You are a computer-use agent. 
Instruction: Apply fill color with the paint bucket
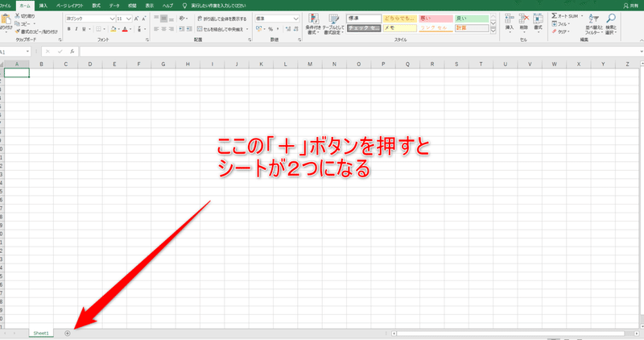(x=114, y=29)
